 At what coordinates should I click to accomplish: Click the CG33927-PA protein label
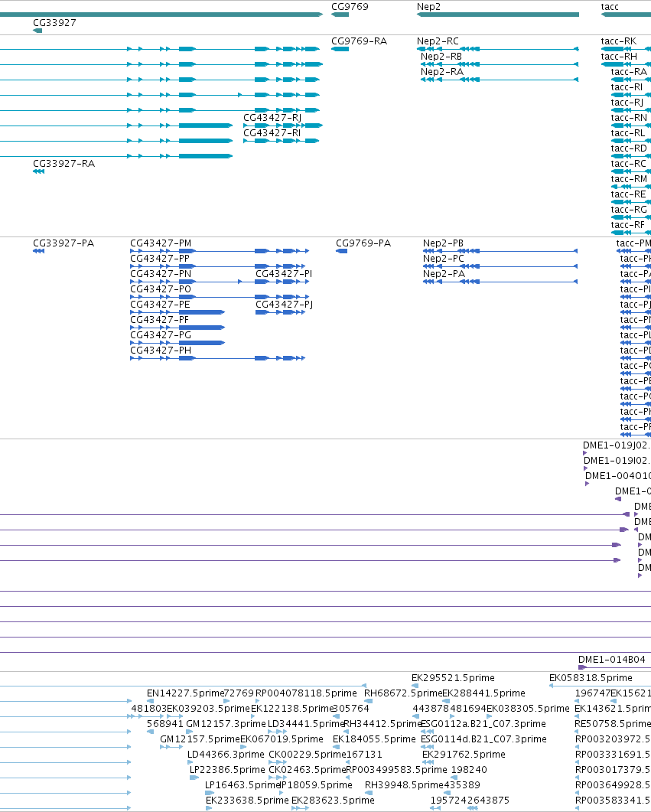(x=63, y=243)
